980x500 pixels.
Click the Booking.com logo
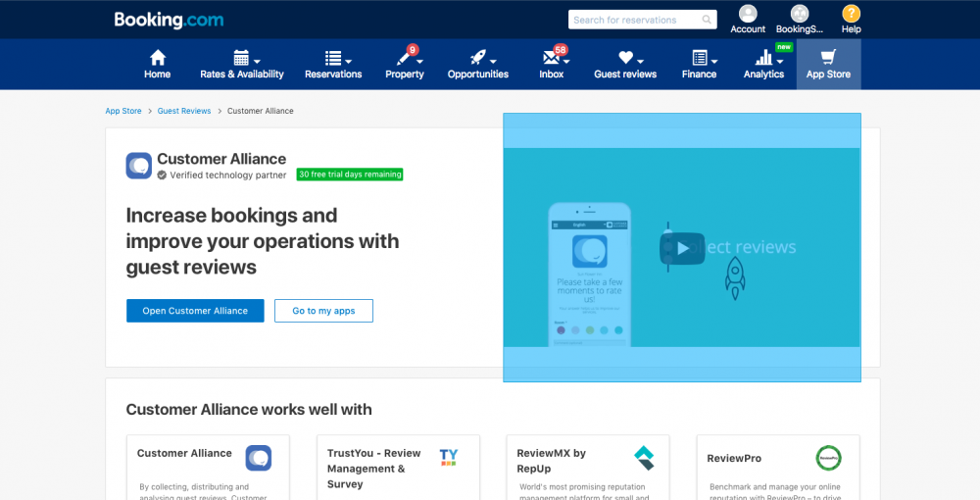[x=169, y=20]
